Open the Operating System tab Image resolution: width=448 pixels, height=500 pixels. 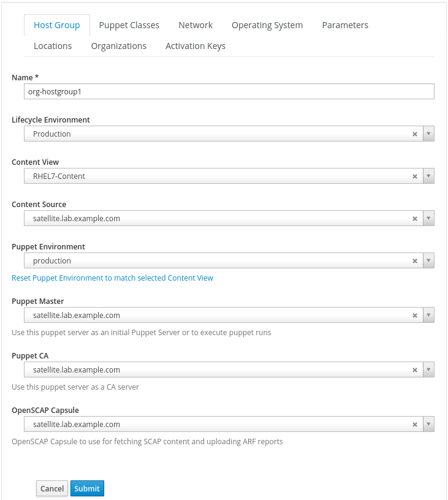click(x=267, y=25)
